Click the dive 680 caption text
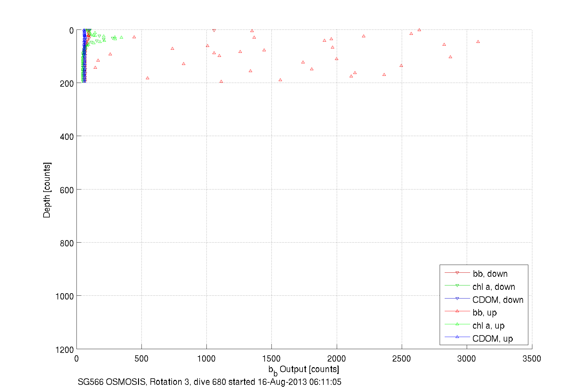 [210, 382]
